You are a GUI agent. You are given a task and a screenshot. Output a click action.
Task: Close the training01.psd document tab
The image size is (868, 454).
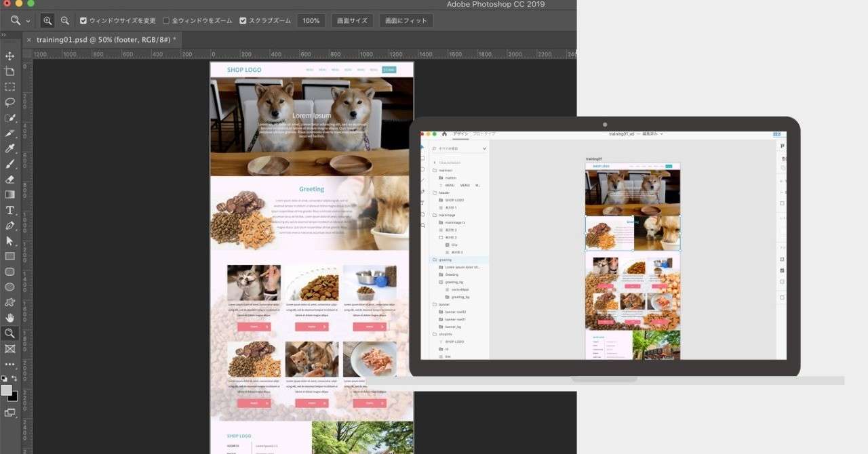point(28,40)
